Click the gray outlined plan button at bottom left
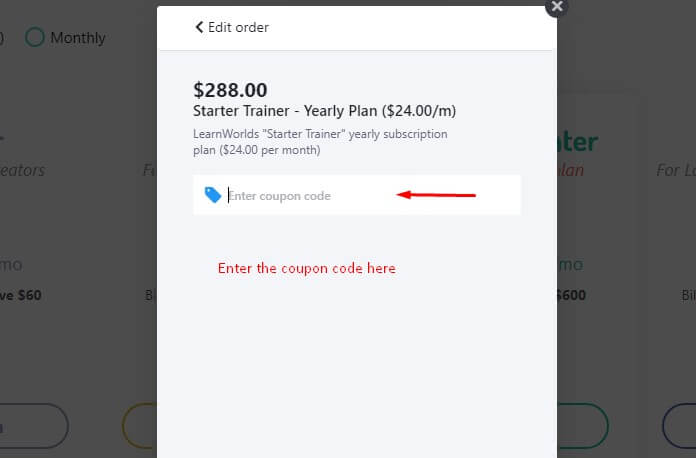This screenshot has height=458, width=696. click(34, 426)
